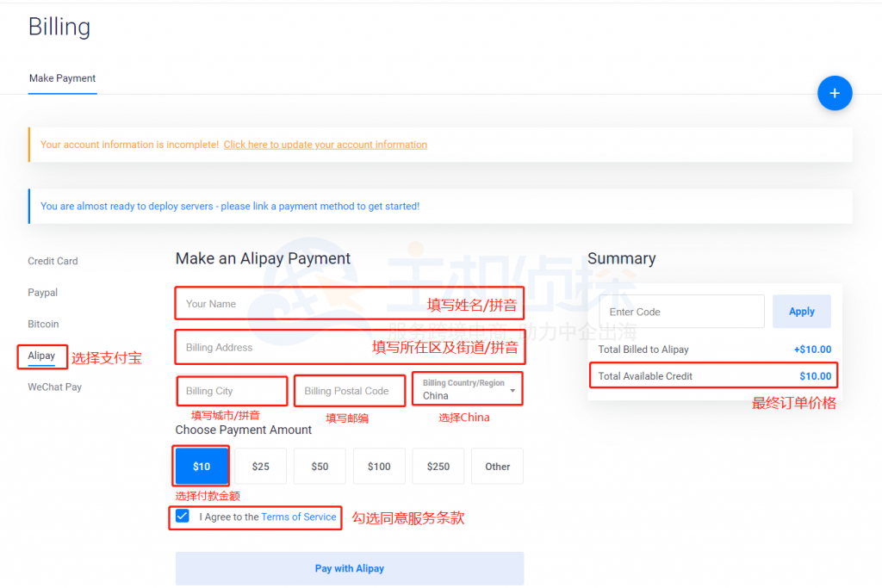The height and width of the screenshot is (588, 882).
Task: Select Alipay payment method
Action: tap(41, 356)
